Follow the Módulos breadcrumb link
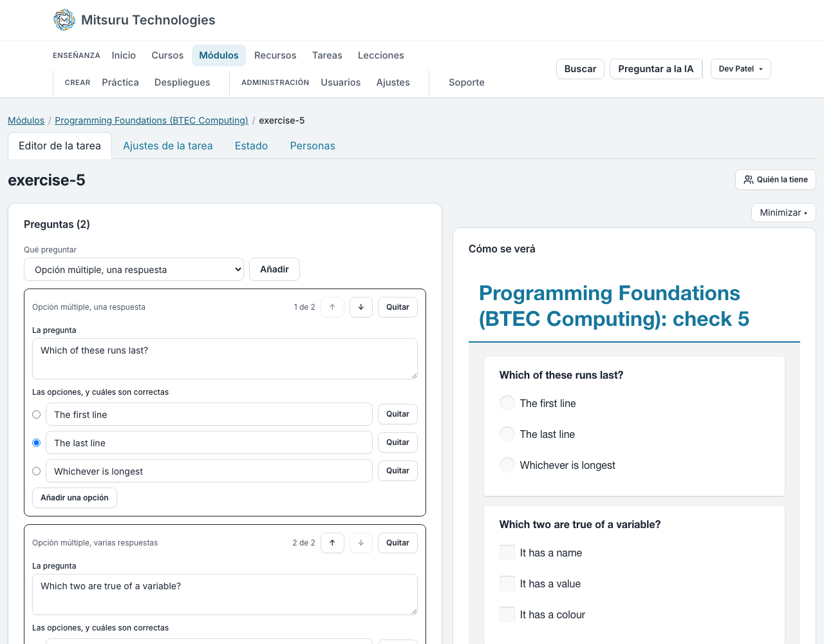Viewport: 824px width, 644px height. [x=26, y=120]
